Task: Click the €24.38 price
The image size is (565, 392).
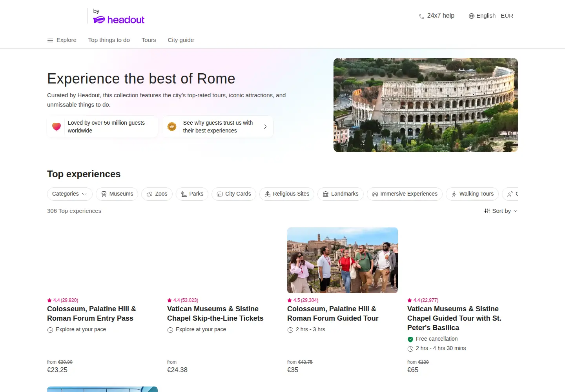Action: [177, 370]
